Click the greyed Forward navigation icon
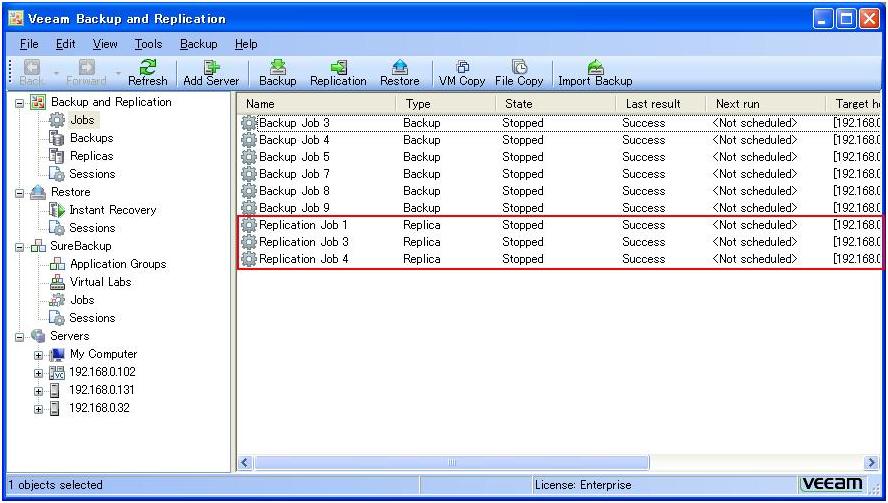This screenshot has height=503, width=888. [86, 67]
